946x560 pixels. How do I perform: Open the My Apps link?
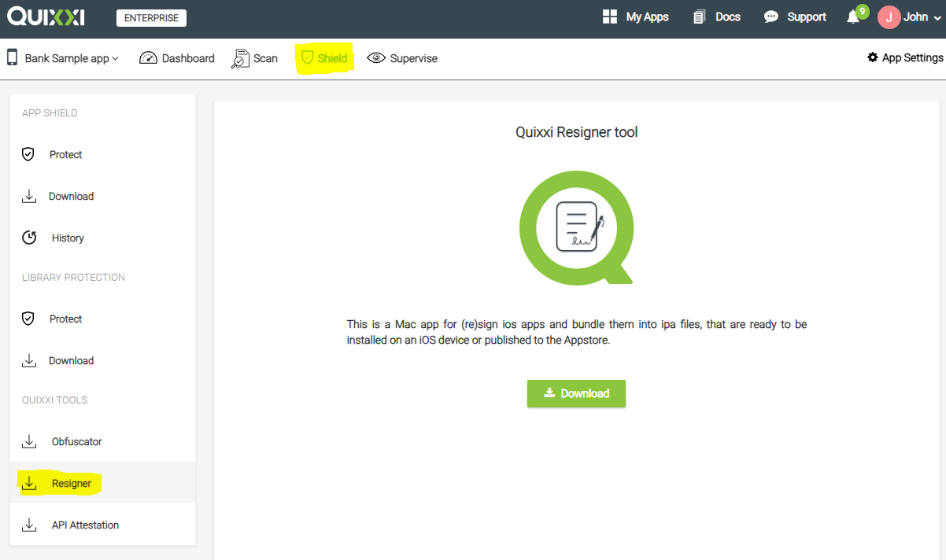tap(647, 17)
